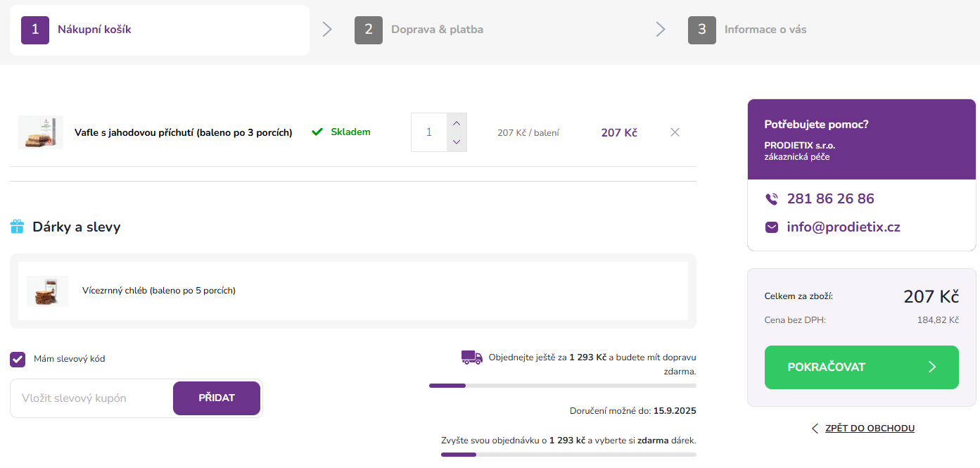Viewport: 980px width, 468px height.
Task: Click the free gift progress bar
Action: [568, 455]
